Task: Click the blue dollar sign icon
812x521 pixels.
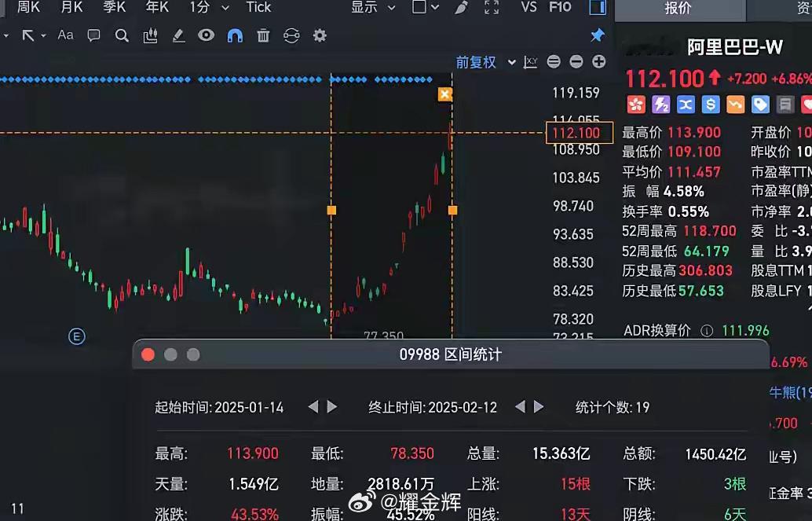Action: point(711,105)
